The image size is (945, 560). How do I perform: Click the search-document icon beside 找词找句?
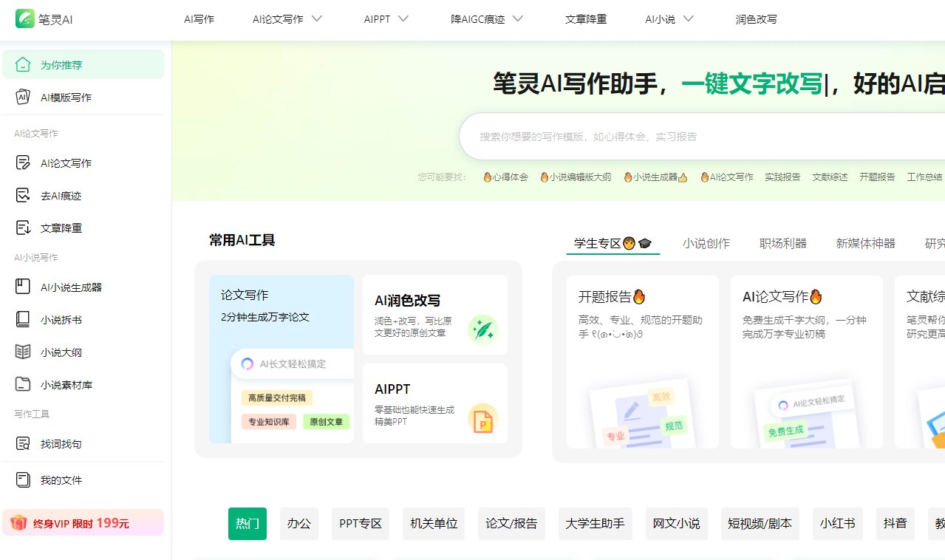(23, 443)
